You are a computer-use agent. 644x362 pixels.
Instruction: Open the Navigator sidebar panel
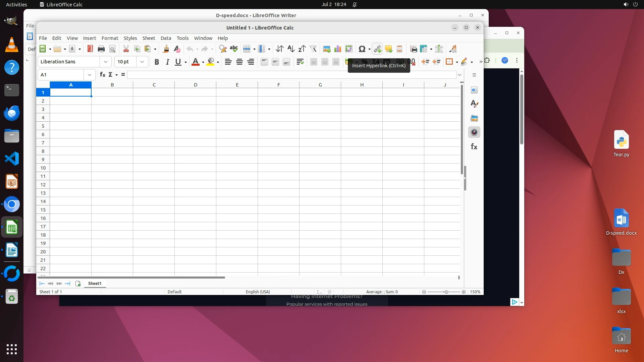pyautogui.click(x=474, y=132)
